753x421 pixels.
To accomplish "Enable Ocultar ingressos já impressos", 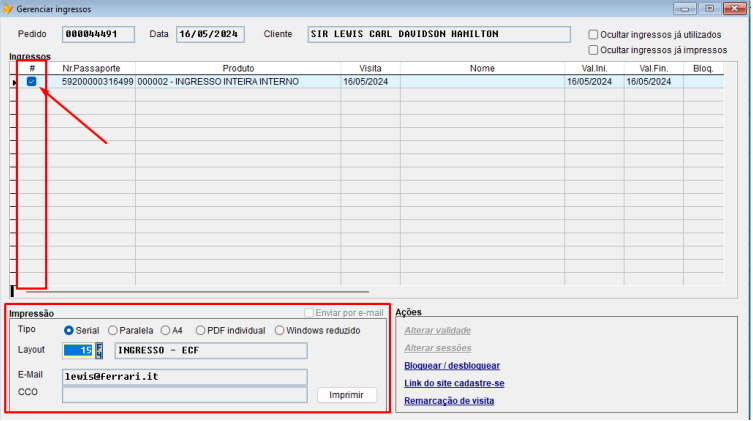I will coord(594,49).
